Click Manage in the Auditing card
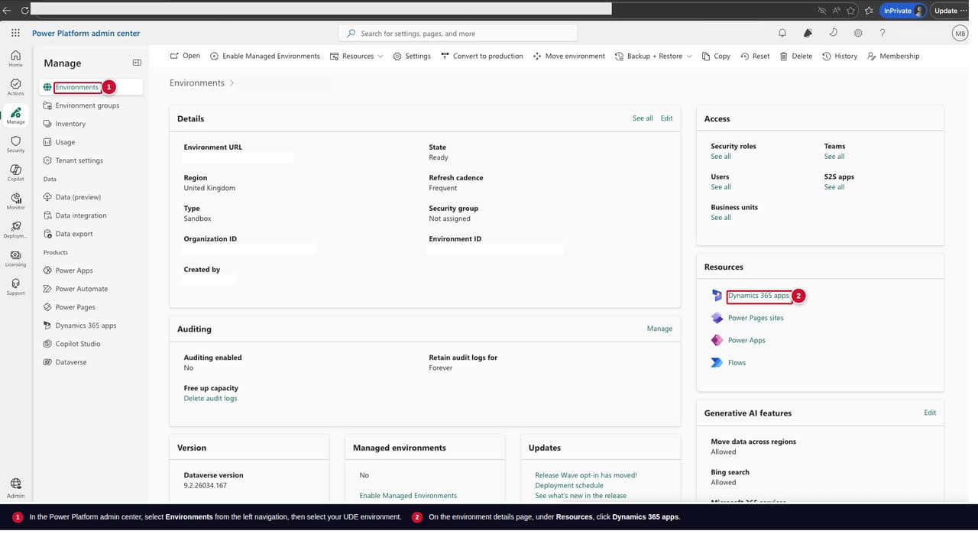 (659, 329)
